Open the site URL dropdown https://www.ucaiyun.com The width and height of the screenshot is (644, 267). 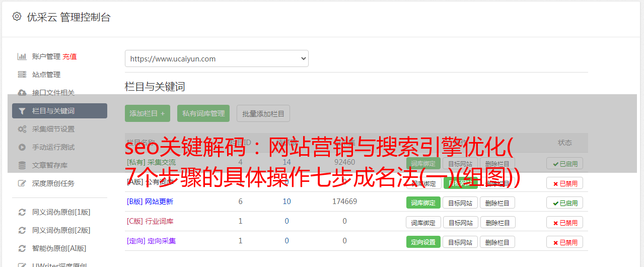[217, 58]
